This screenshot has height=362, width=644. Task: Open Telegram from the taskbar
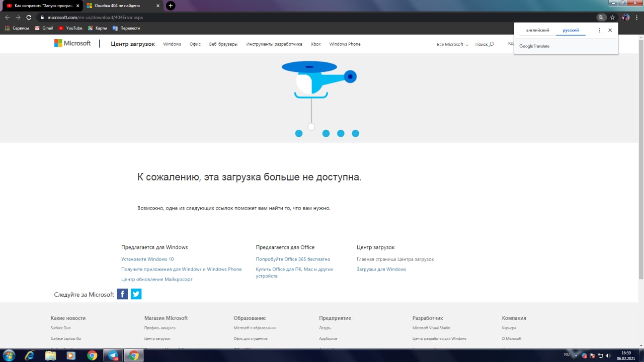point(113,355)
